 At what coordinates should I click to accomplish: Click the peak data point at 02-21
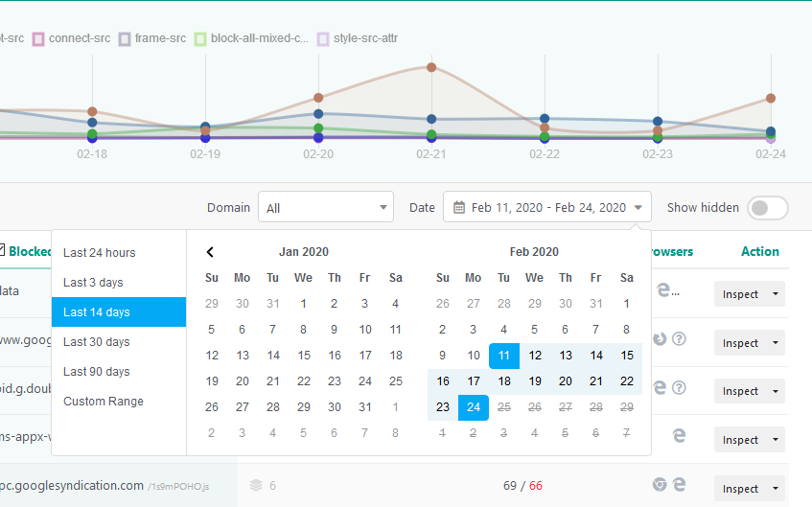click(431, 68)
